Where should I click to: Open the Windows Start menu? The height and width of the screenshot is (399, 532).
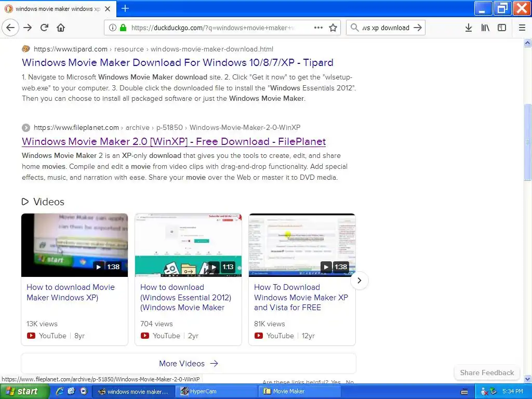25,391
